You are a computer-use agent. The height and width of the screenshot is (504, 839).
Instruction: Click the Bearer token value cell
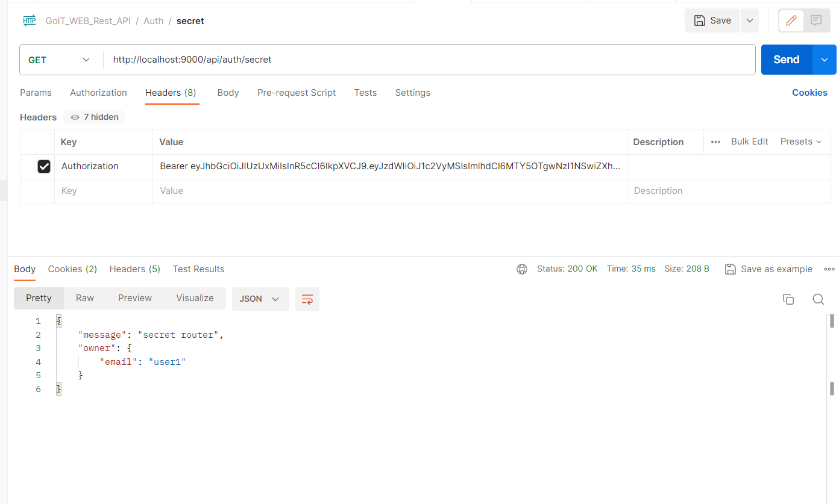coord(390,166)
